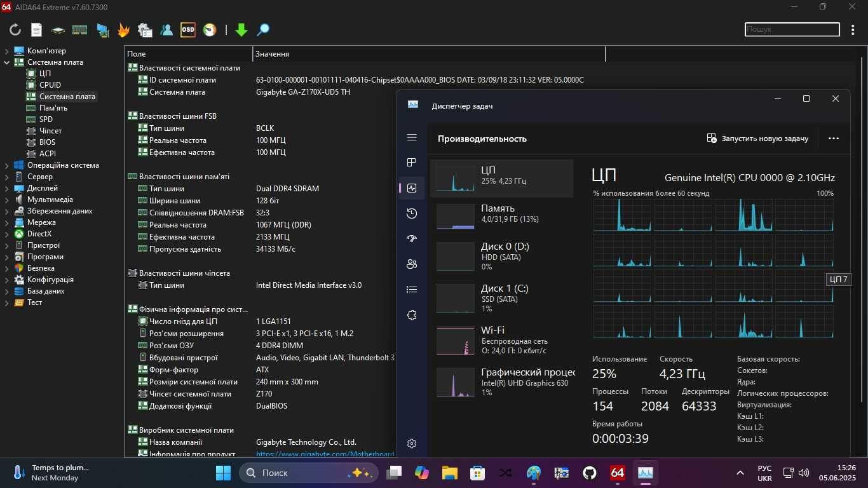Open Windows Start button

[223, 473]
